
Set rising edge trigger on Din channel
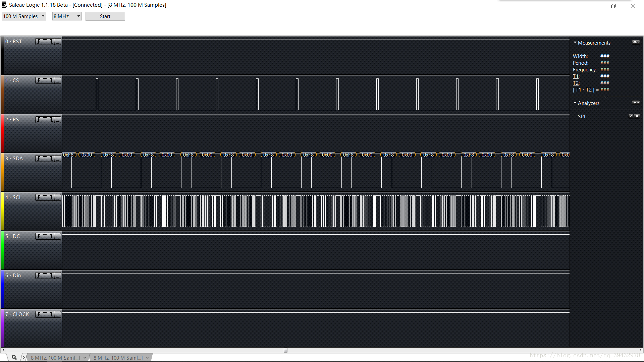click(39, 276)
